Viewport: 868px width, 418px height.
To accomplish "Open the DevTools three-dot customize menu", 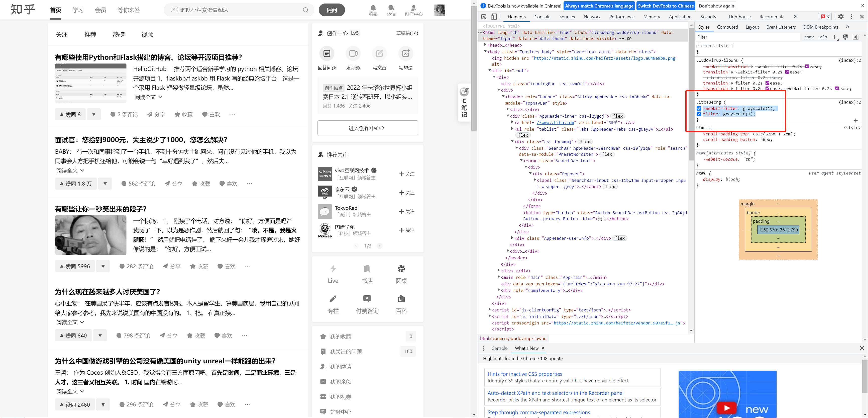I will (x=851, y=17).
